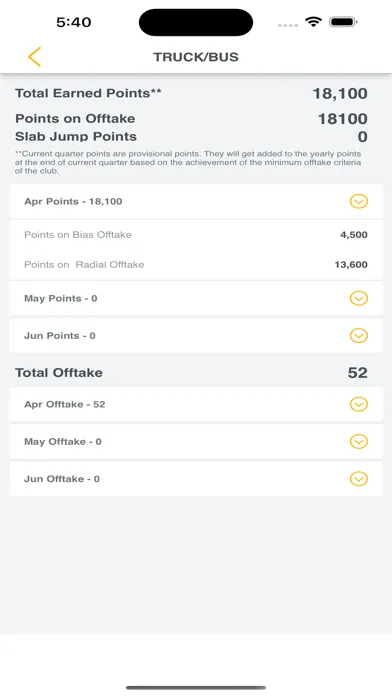Expand the May Points chevron icon

point(359,298)
